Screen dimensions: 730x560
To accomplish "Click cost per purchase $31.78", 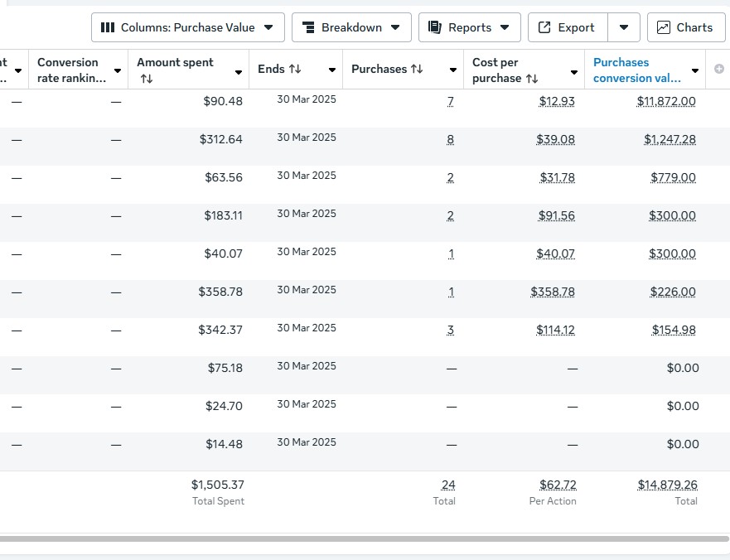I will tap(558, 178).
